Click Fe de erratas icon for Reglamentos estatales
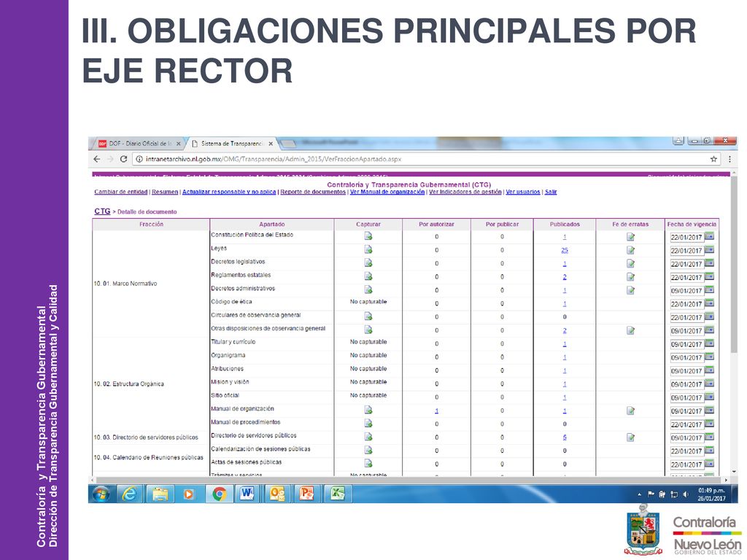 pos(630,276)
